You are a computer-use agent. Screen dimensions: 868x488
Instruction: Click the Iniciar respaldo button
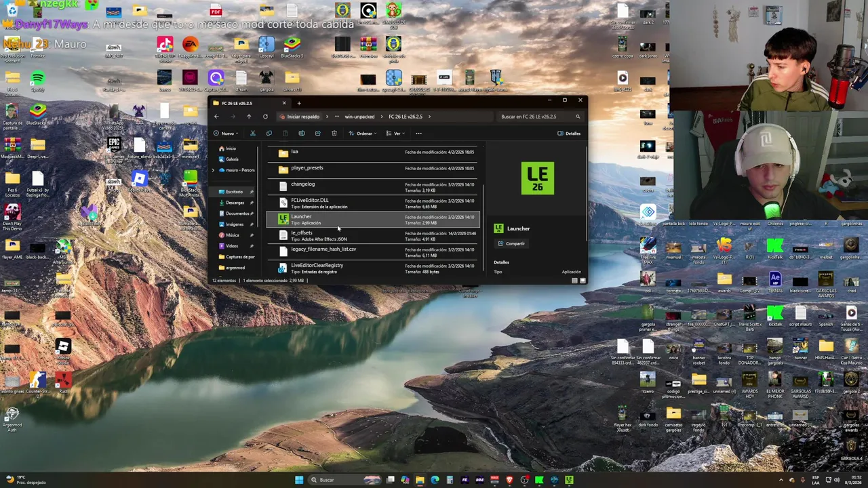pyautogui.click(x=300, y=117)
